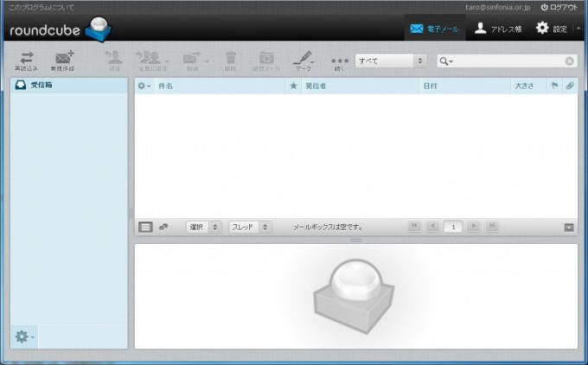Click the page number field

453,227
